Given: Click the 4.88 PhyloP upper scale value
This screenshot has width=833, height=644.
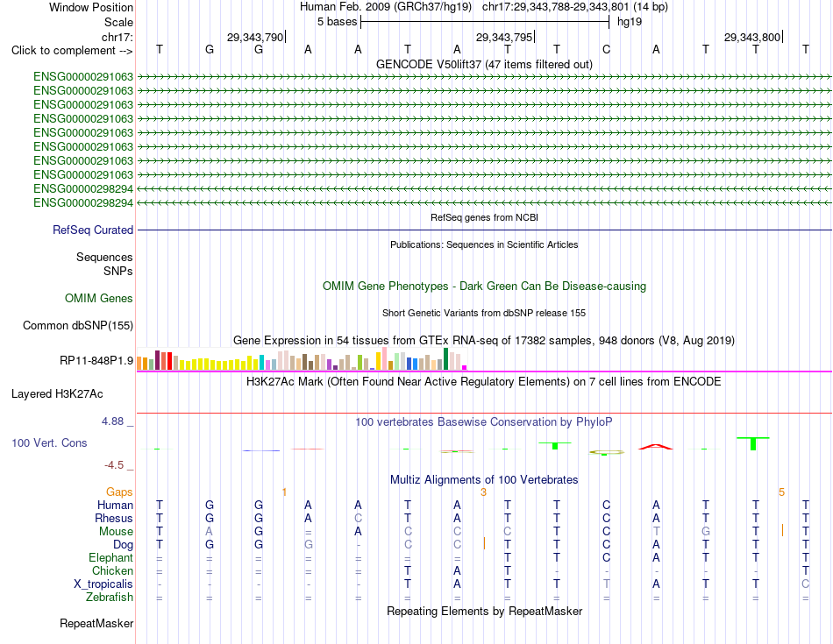Looking at the screenshot, I should pyautogui.click(x=112, y=421).
